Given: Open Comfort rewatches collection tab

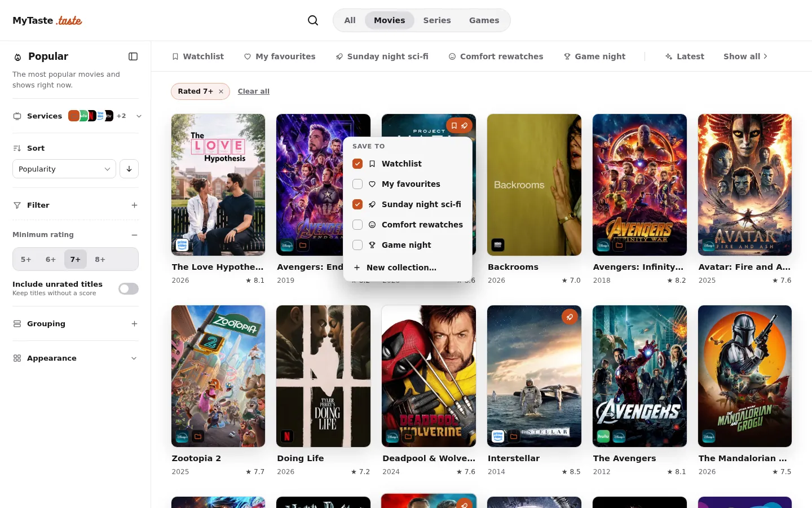Looking at the screenshot, I should click(x=496, y=56).
